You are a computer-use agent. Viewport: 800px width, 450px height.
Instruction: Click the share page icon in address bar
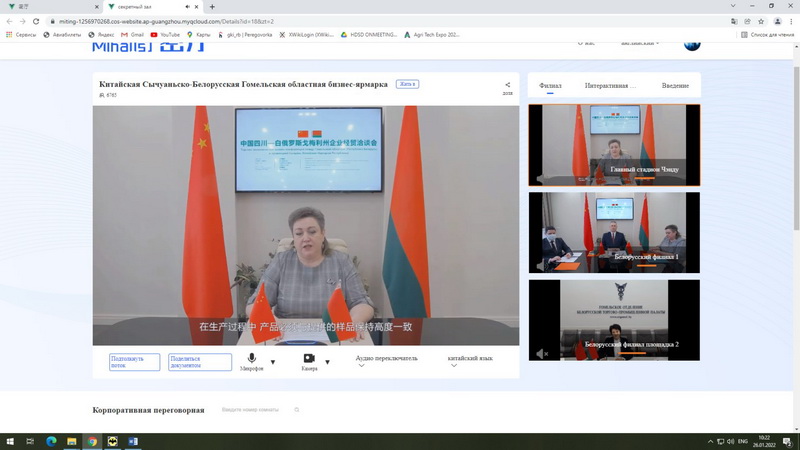pyautogui.click(x=747, y=21)
